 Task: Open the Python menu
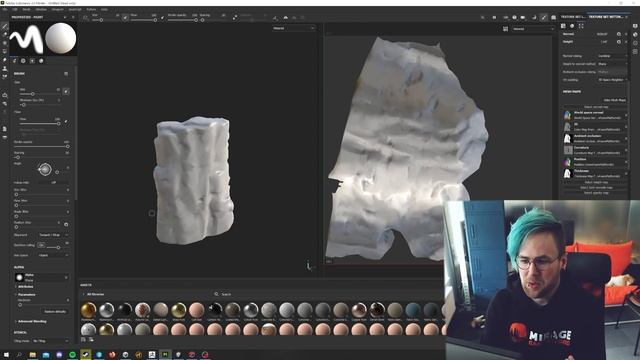tap(91, 9)
